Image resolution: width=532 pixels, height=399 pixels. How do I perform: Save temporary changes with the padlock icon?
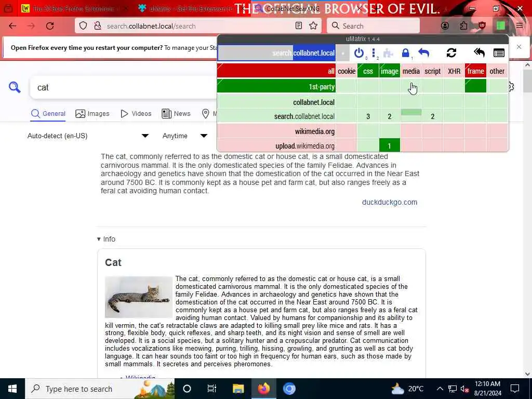[x=405, y=53]
